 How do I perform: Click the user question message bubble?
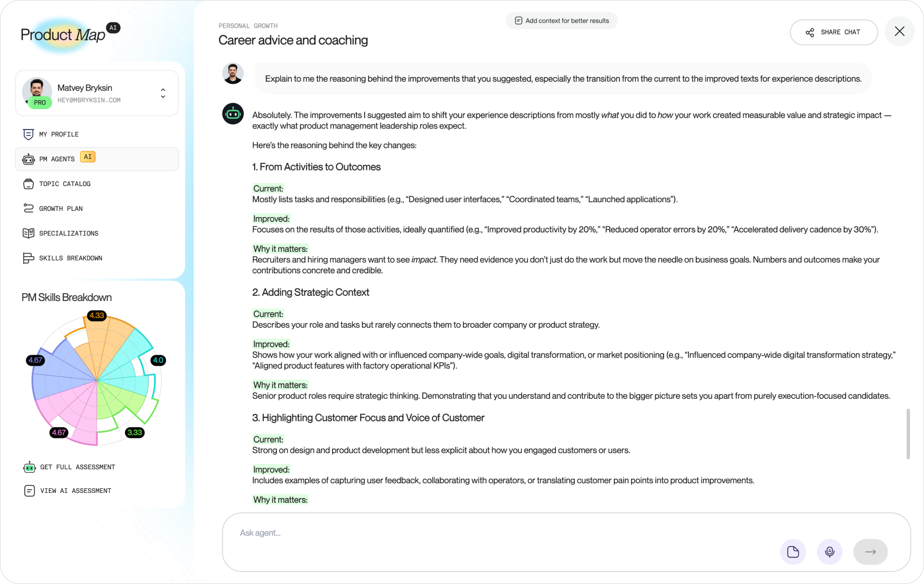point(563,79)
